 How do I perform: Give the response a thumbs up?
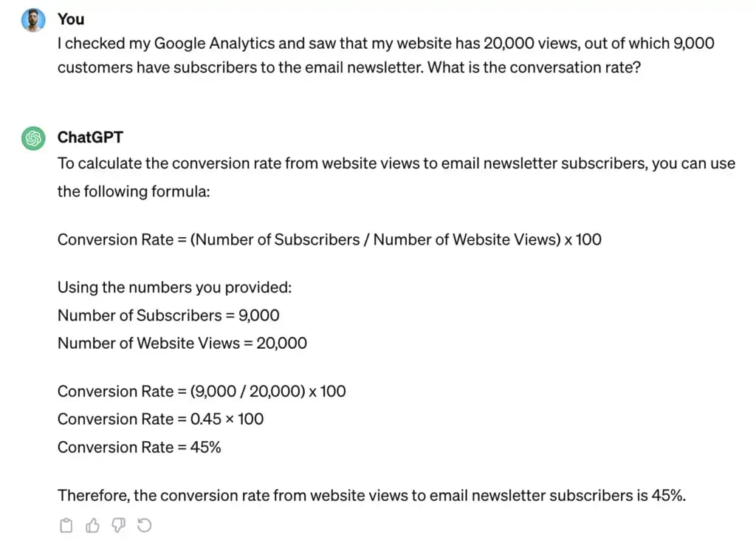92,525
